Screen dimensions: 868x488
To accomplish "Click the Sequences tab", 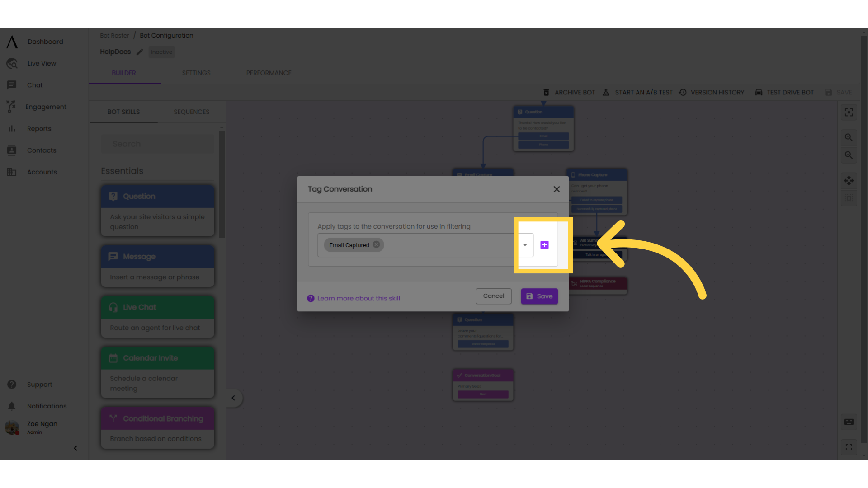I will point(191,112).
